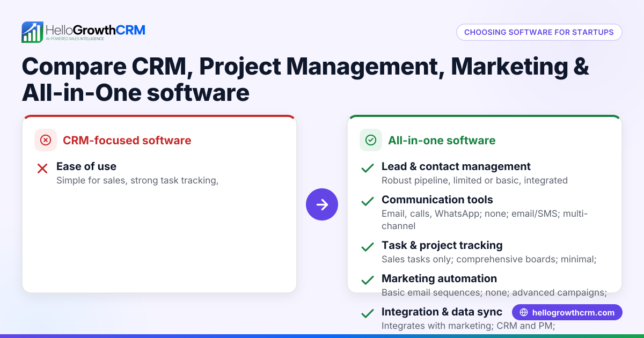Click the HelloGrowthCRM brand name text
The height and width of the screenshot is (338, 644).
coord(96,30)
